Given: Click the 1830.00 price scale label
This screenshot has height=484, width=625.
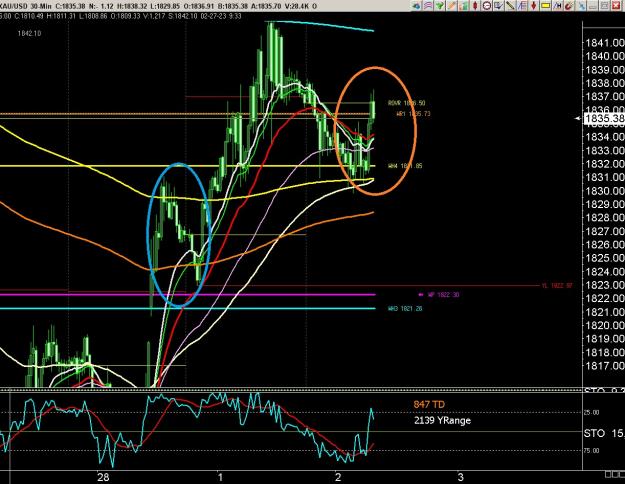Looking at the screenshot, I should pyautogui.click(x=604, y=191).
